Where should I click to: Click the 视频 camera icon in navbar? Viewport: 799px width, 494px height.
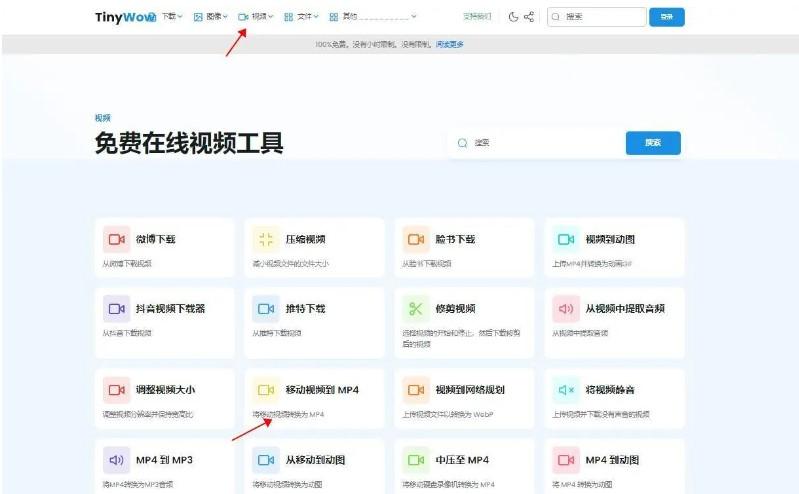coord(243,17)
